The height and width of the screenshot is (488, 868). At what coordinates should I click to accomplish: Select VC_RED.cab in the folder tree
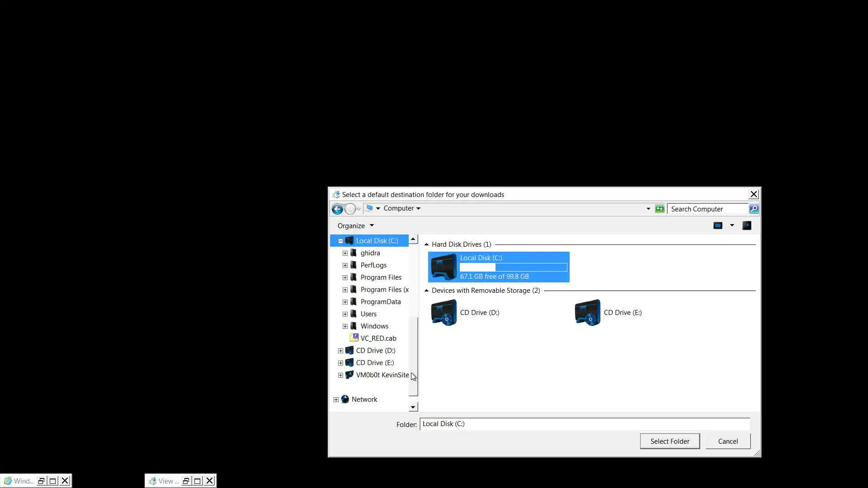point(378,338)
